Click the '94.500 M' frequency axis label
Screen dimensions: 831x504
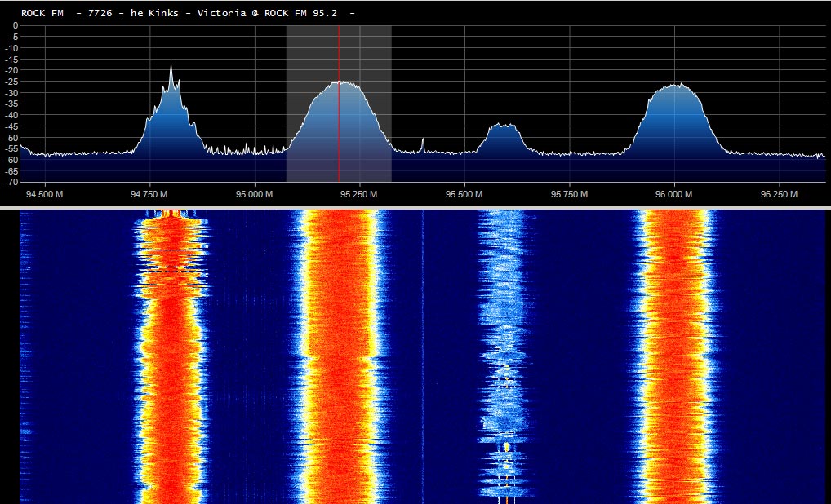[x=45, y=194]
